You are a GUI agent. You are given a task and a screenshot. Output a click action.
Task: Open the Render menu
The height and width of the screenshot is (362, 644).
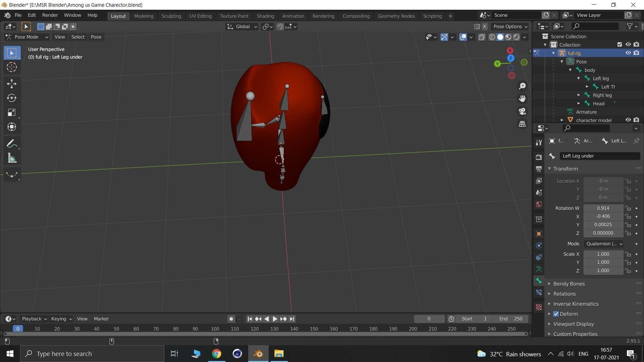point(50,15)
